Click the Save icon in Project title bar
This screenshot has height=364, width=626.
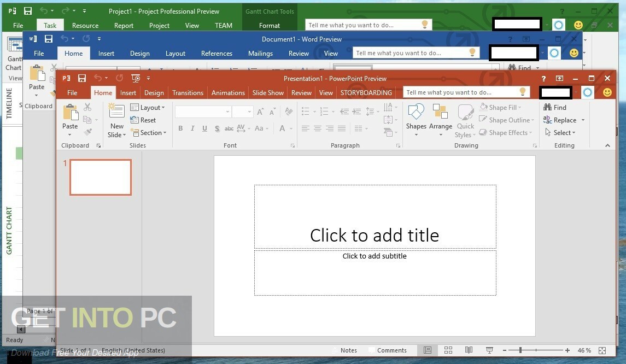click(27, 11)
